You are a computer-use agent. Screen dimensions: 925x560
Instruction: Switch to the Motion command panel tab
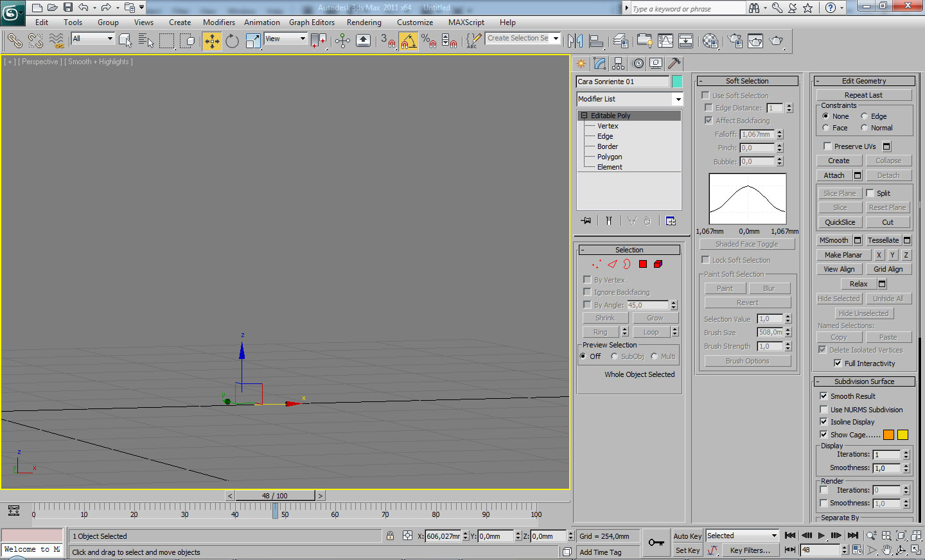pos(638,64)
